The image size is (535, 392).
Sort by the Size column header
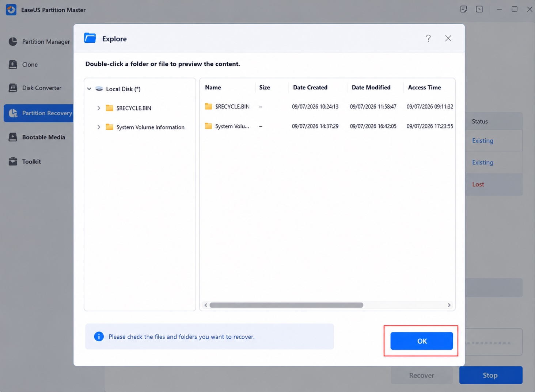265,87
